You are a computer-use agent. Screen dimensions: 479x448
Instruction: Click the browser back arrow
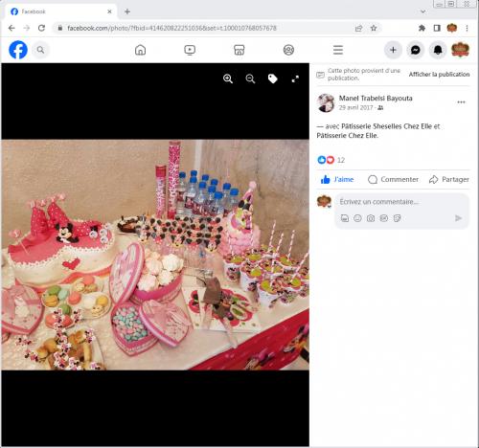click(x=11, y=28)
